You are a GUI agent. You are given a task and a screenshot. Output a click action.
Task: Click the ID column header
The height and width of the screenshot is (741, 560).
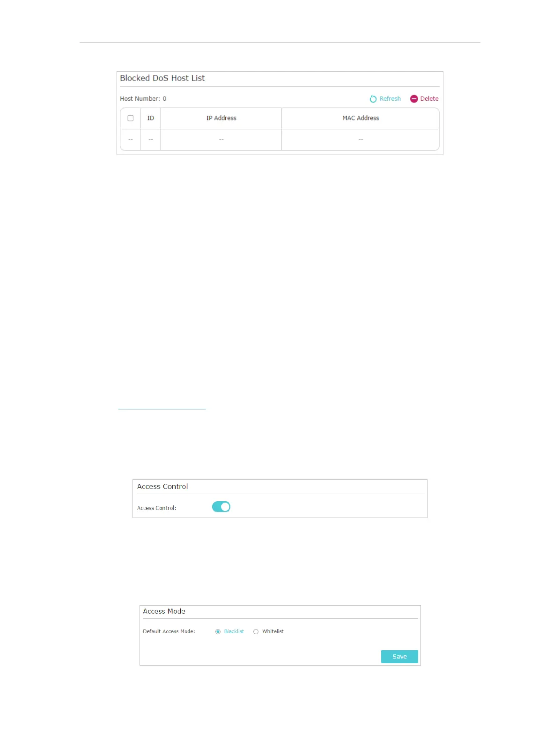151,119
